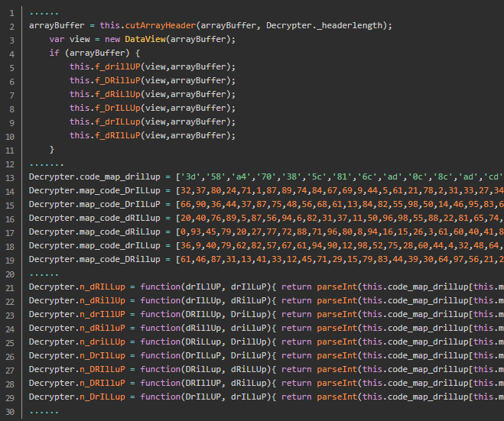
Task: Click 'n_DrILLup' function name on line 29
Action: tap(102, 397)
